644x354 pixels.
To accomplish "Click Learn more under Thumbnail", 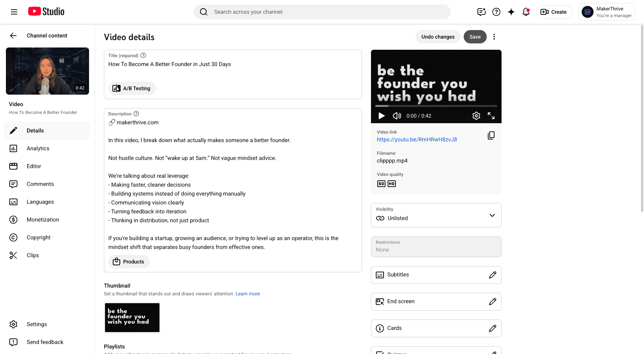I will click(248, 294).
